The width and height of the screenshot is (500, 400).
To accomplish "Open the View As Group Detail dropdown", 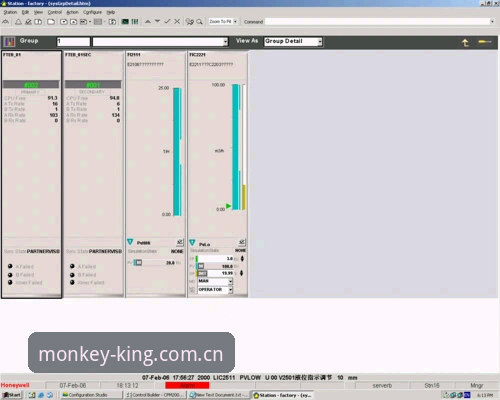I will point(293,41).
